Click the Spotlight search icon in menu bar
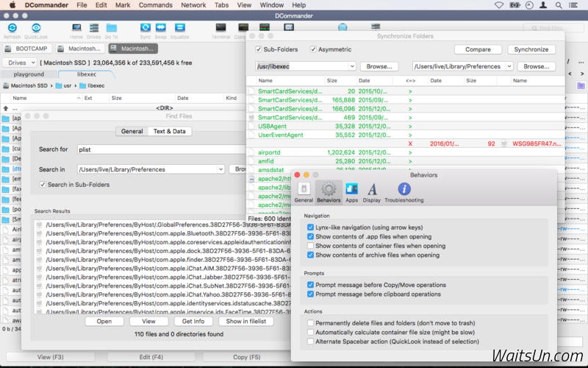The width and height of the screenshot is (588, 368). [559, 5]
